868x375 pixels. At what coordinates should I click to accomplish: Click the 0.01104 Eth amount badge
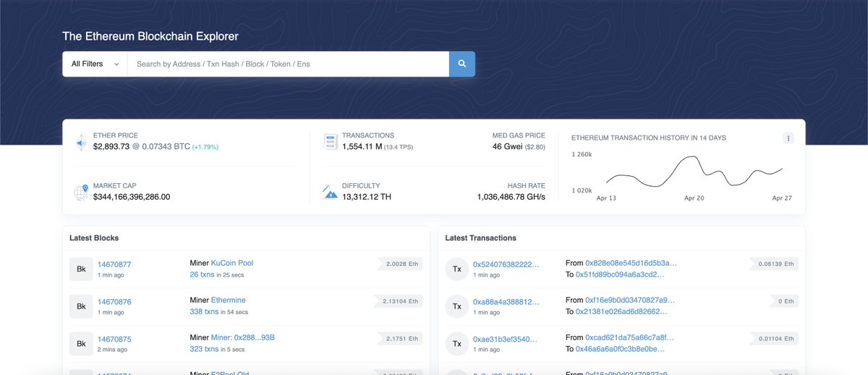coord(775,339)
